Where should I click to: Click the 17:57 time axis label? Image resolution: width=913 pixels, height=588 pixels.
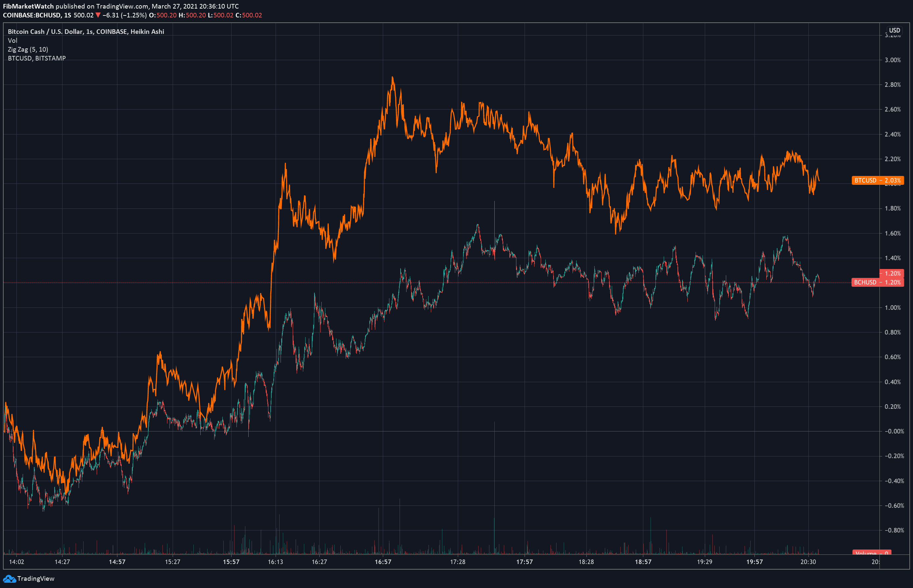coord(524,562)
